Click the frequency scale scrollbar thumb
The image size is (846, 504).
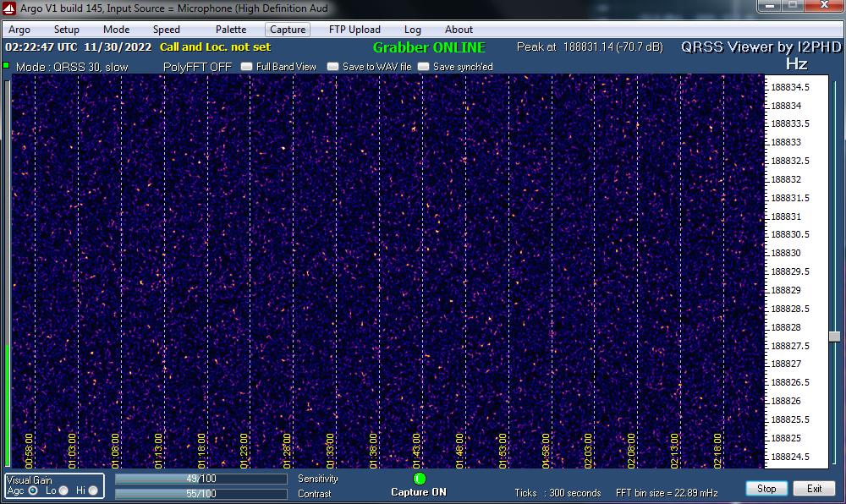(x=835, y=337)
